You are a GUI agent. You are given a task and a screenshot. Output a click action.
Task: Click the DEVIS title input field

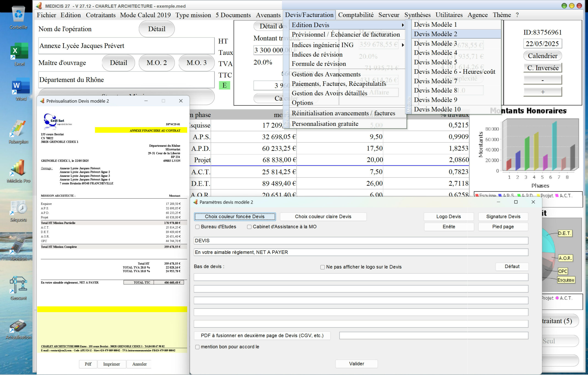[x=361, y=241]
